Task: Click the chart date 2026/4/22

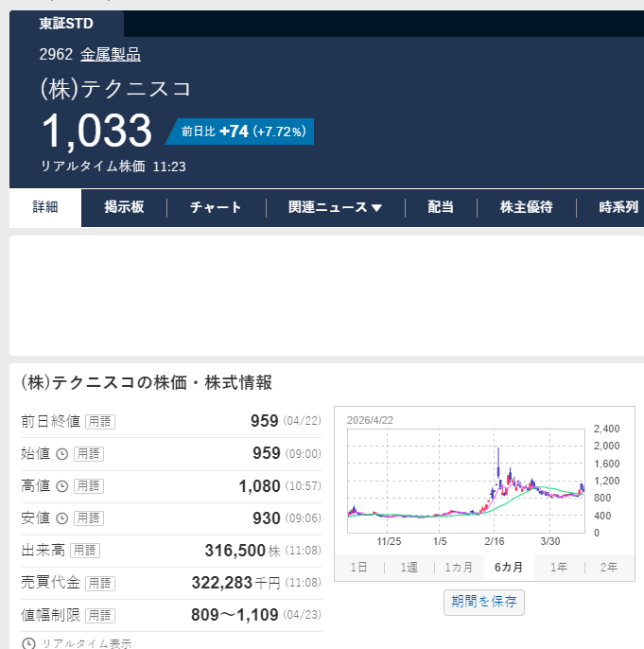Action: [x=370, y=420]
